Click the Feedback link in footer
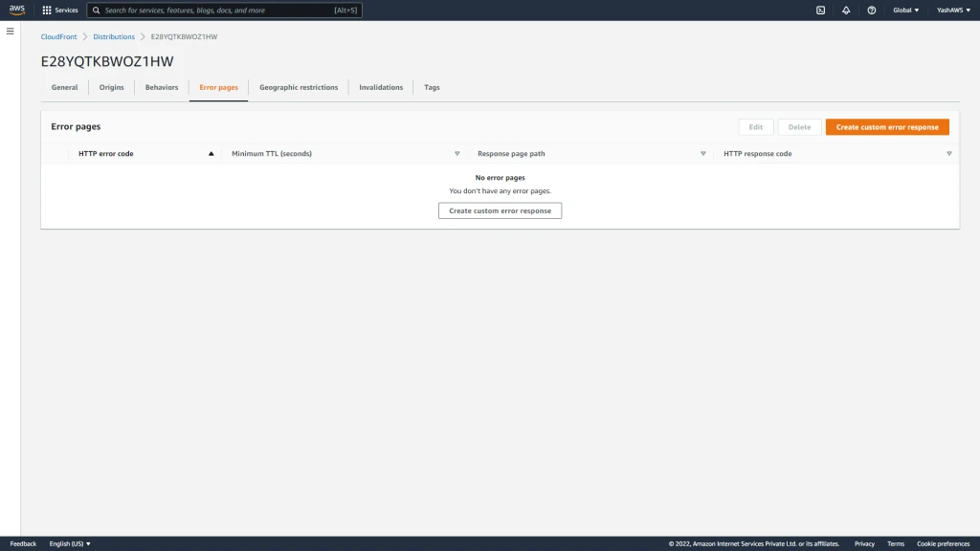 (23, 543)
